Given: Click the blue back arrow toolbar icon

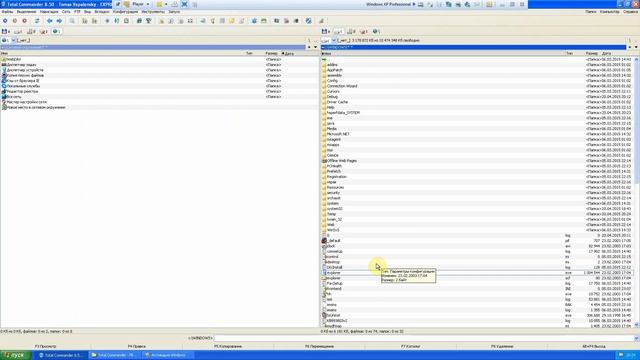Looking at the screenshot, I should (x=49, y=20).
